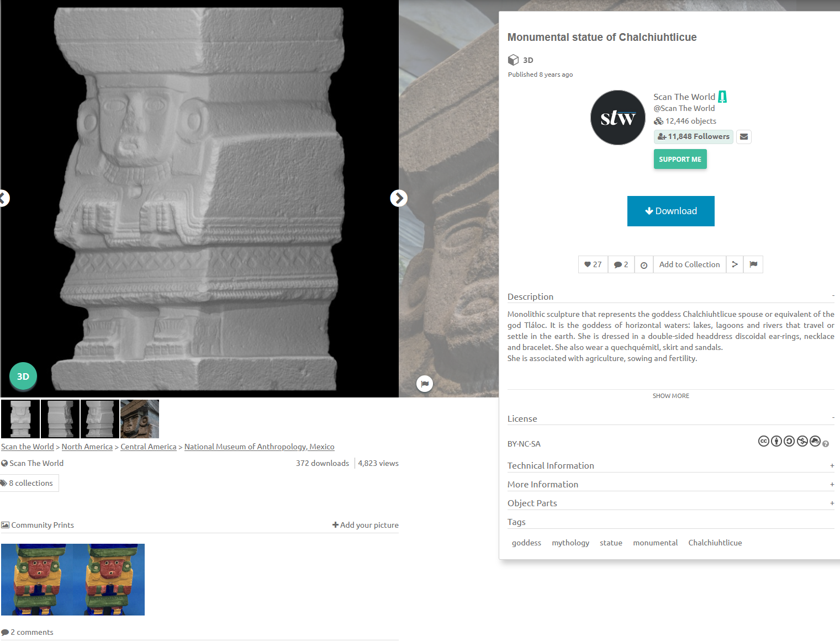Share the model using the share icon
This screenshot has height=642, width=840.
coord(735,264)
